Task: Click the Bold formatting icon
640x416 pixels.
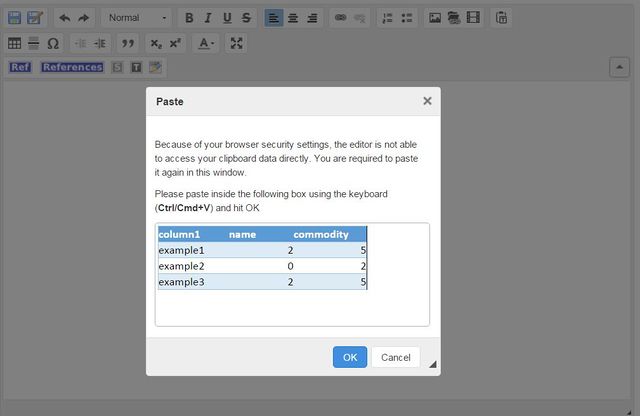Action: (190, 18)
